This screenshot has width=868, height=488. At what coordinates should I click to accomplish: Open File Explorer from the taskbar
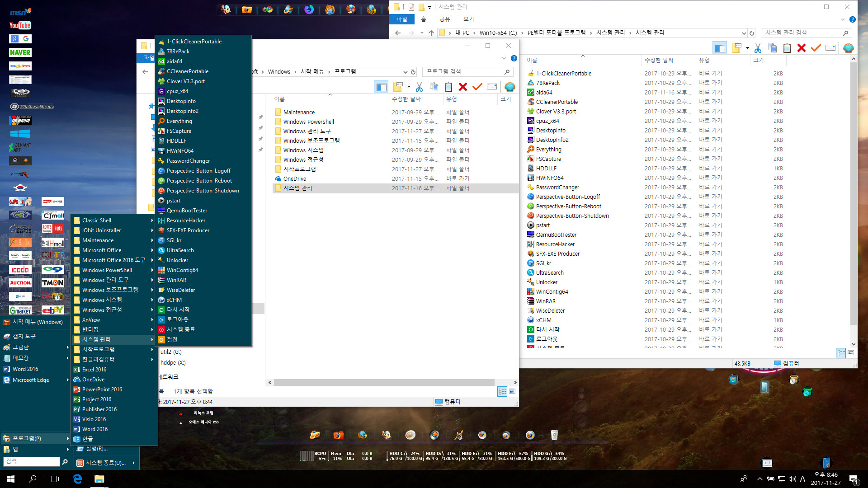[99, 479]
